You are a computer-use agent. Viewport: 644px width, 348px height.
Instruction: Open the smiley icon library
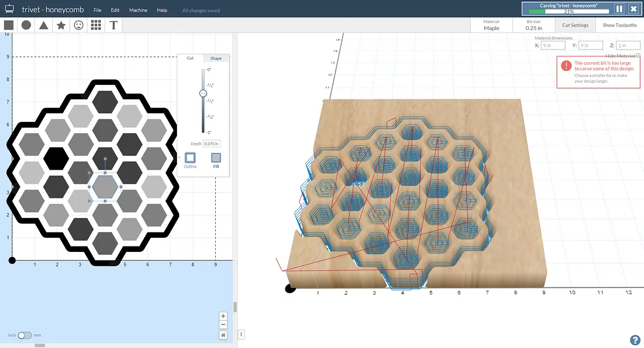pyautogui.click(x=79, y=25)
